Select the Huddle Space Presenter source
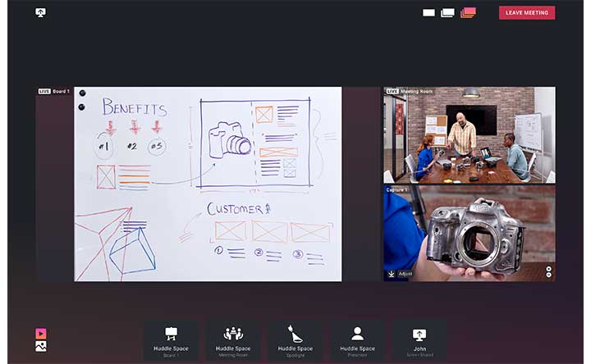 [357, 340]
